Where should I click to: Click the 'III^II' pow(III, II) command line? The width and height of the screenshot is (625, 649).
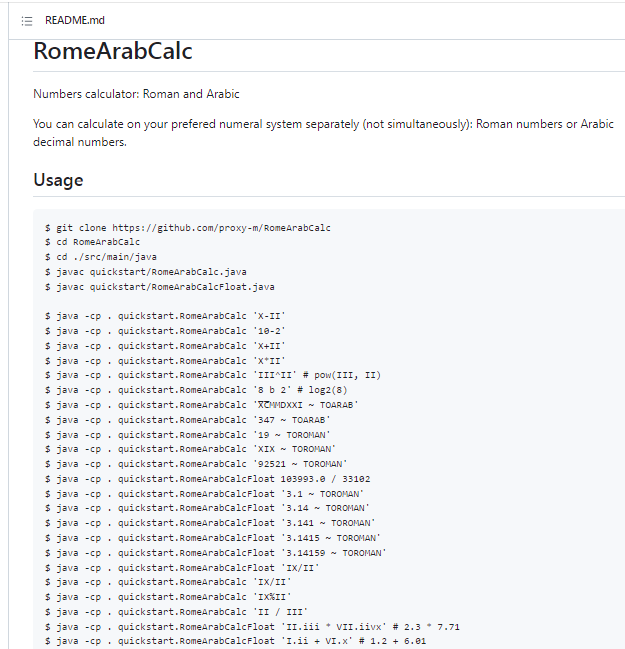[212, 375]
